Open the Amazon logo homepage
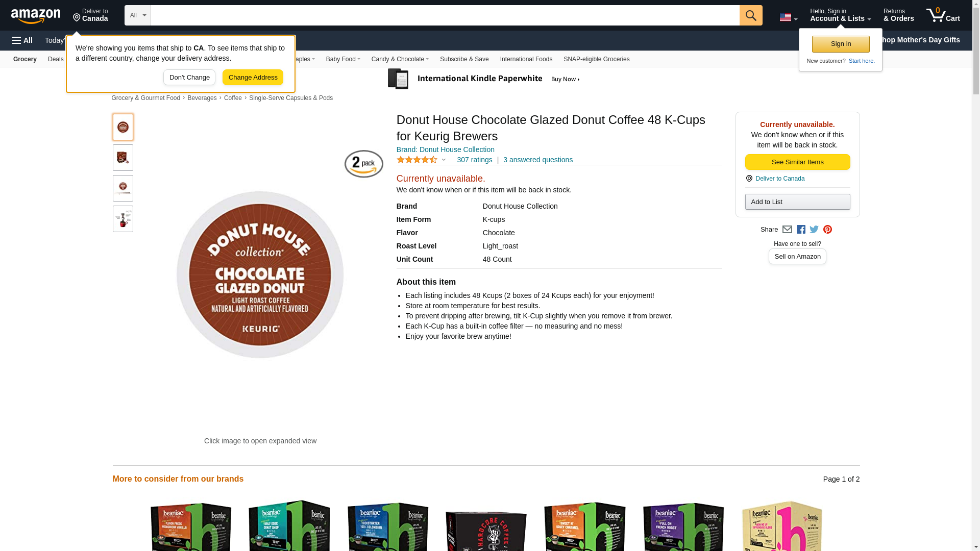Viewport: 980px width, 551px height. [x=36, y=16]
